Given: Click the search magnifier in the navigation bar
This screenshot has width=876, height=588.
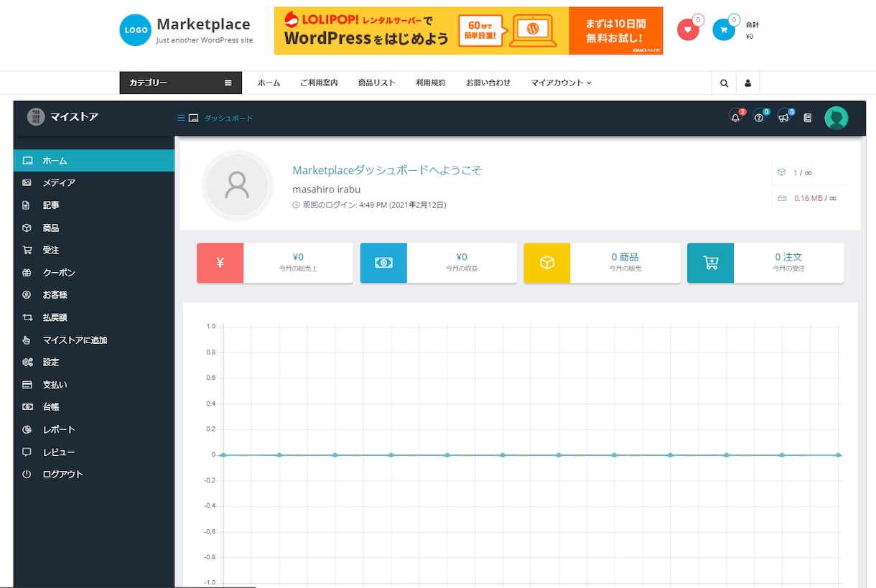Looking at the screenshot, I should (724, 83).
